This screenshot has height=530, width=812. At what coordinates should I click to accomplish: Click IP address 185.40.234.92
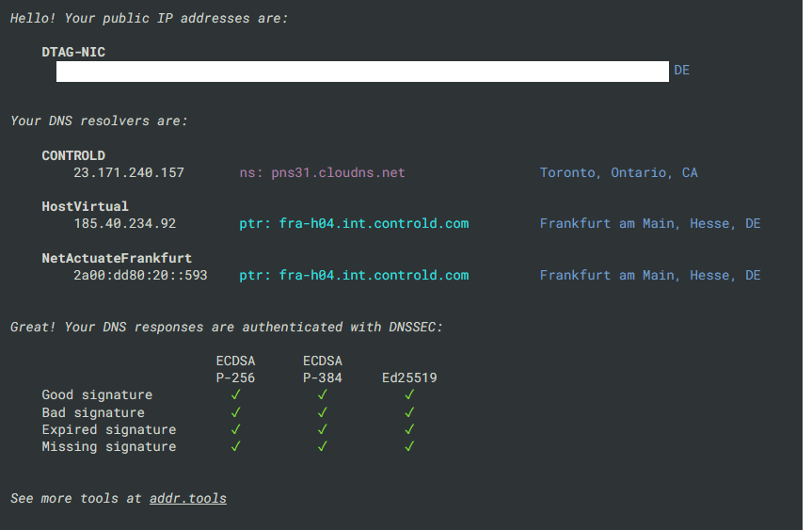click(125, 223)
